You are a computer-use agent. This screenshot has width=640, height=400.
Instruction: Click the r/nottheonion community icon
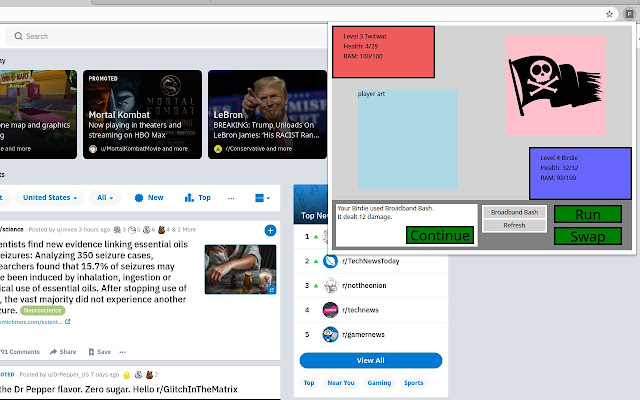click(330, 285)
